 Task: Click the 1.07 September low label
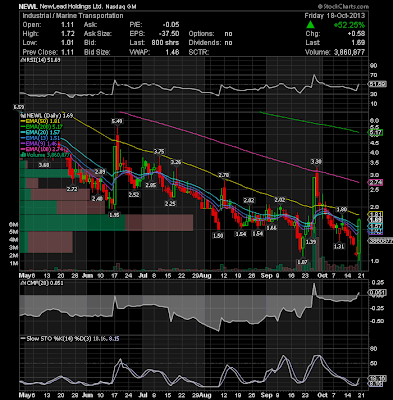pyautogui.click(x=302, y=262)
